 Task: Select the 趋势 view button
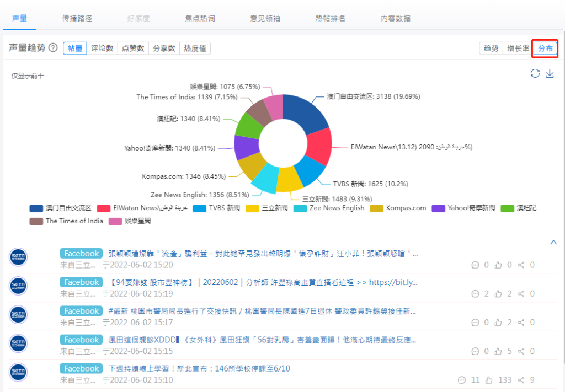pos(491,49)
